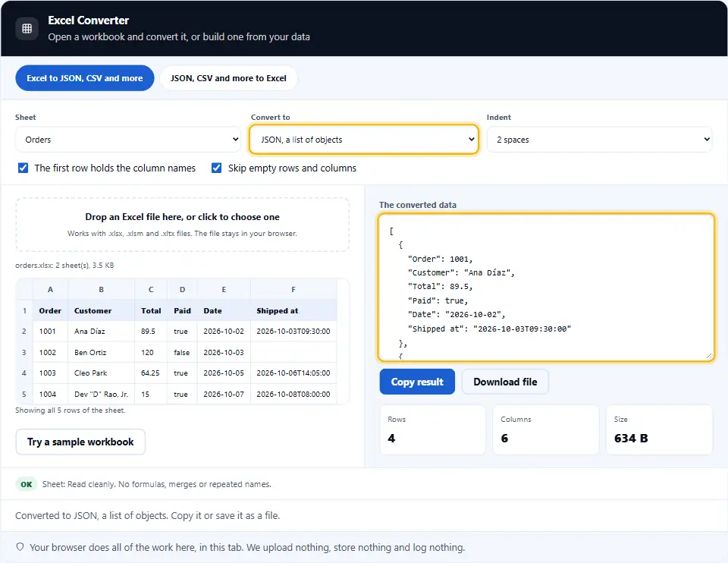Copy the converted result
The height and width of the screenshot is (563, 728).
tap(417, 382)
